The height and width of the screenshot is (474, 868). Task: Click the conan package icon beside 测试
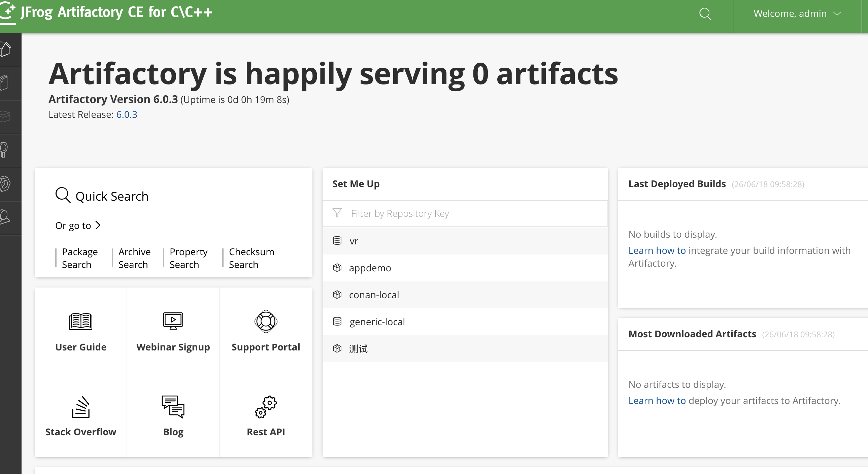click(337, 348)
